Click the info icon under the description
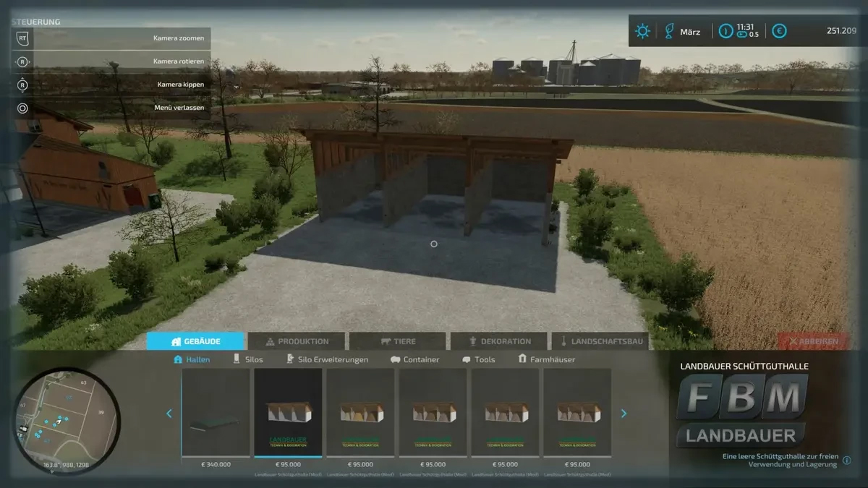This screenshot has width=868, height=488. click(846, 460)
